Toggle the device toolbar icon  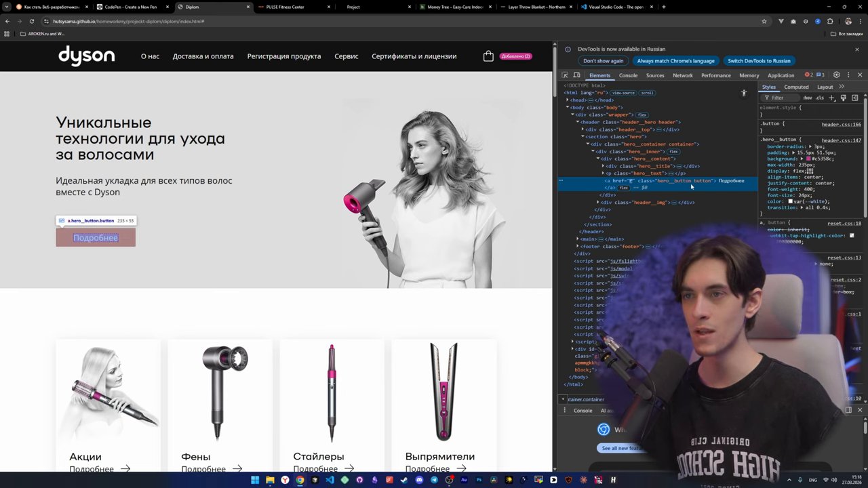[x=576, y=75]
